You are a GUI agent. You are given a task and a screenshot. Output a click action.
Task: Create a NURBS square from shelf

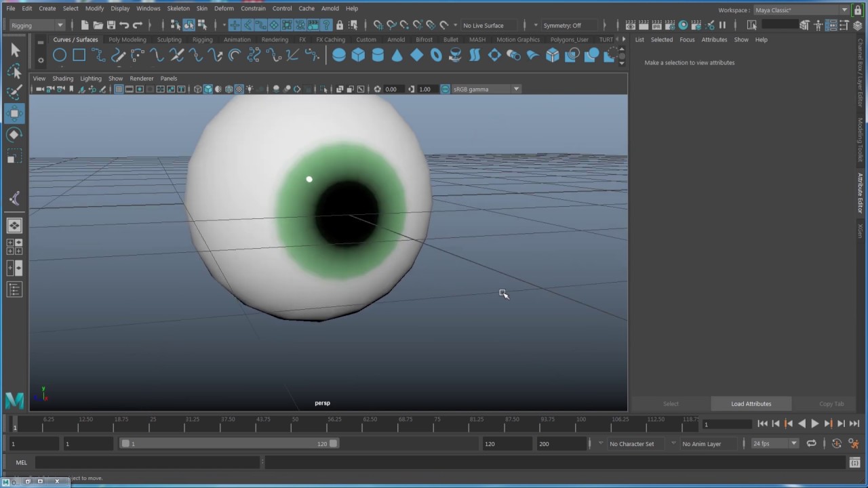79,56
